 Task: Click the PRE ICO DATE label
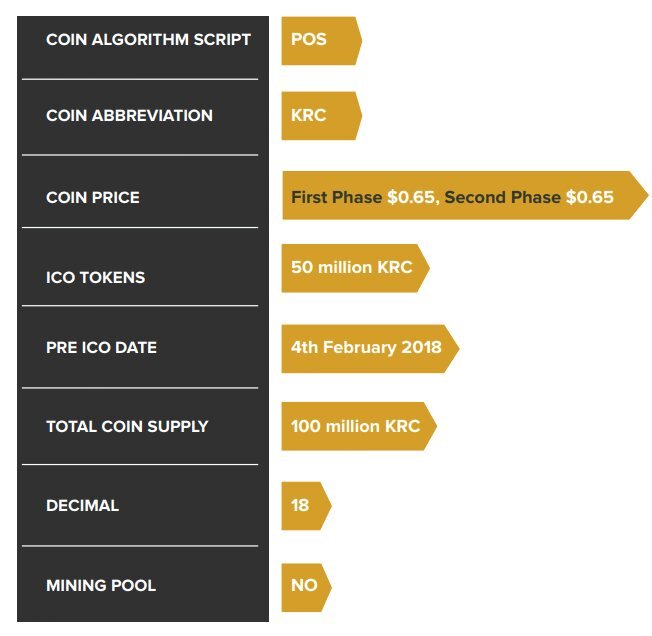click(101, 348)
